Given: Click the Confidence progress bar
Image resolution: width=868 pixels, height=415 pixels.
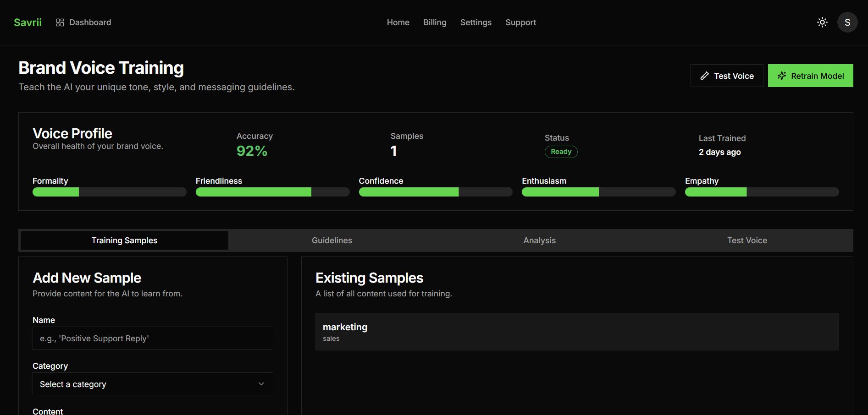Looking at the screenshot, I should coord(436,192).
